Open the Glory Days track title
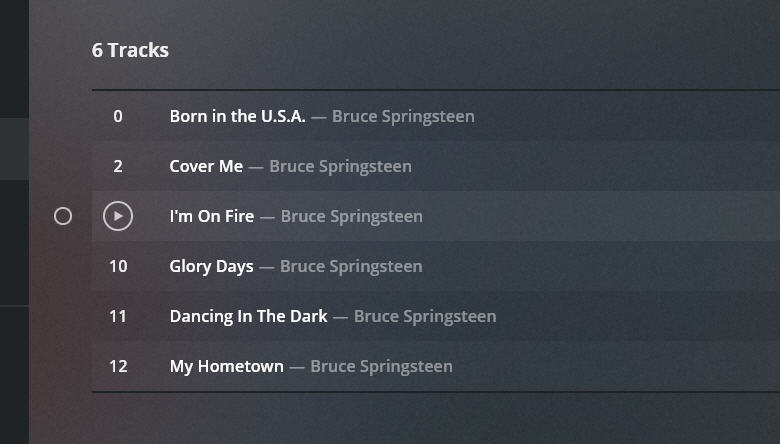 click(212, 266)
